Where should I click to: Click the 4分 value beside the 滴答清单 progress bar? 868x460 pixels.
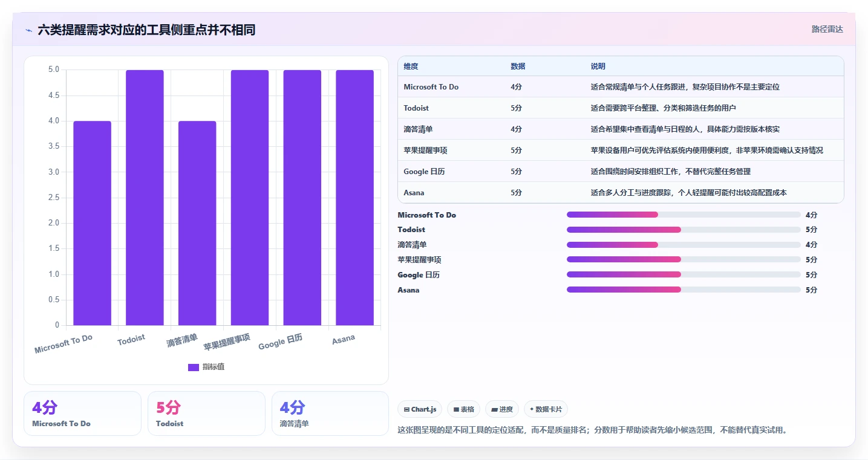pyautogui.click(x=811, y=245)
